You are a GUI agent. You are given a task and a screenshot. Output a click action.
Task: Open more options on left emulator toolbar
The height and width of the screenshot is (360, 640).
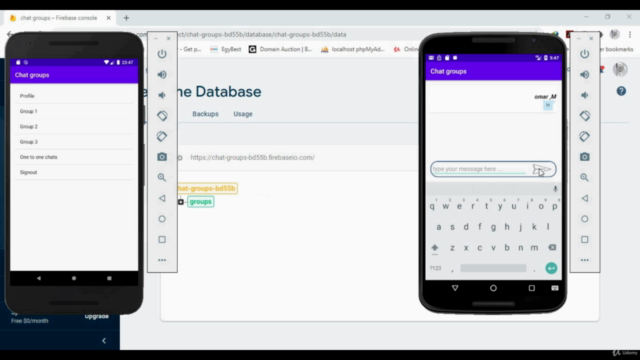pyautogui.click(x=162, y=260)
